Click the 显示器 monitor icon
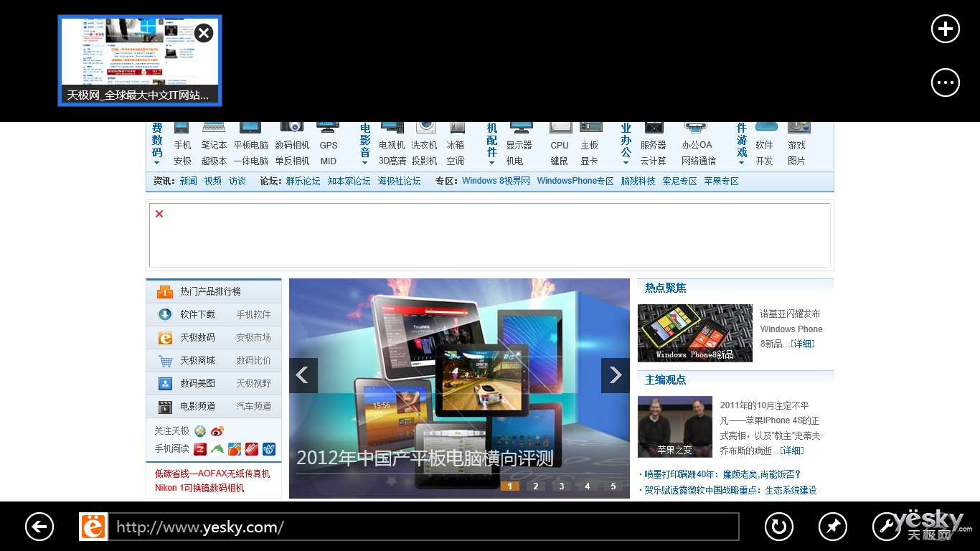Screen dimensions: 980x551 [x=520, y=127]
